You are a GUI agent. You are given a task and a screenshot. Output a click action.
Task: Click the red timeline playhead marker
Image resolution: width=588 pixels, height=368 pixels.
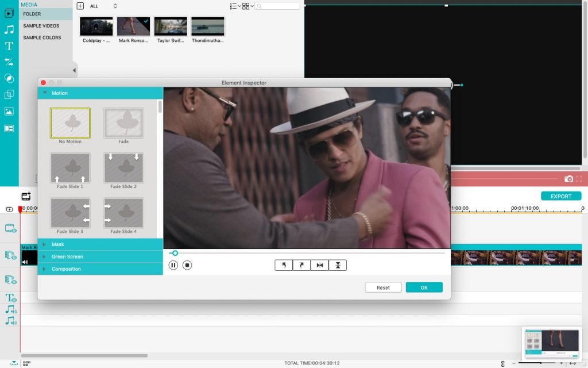tap(20, 209)
